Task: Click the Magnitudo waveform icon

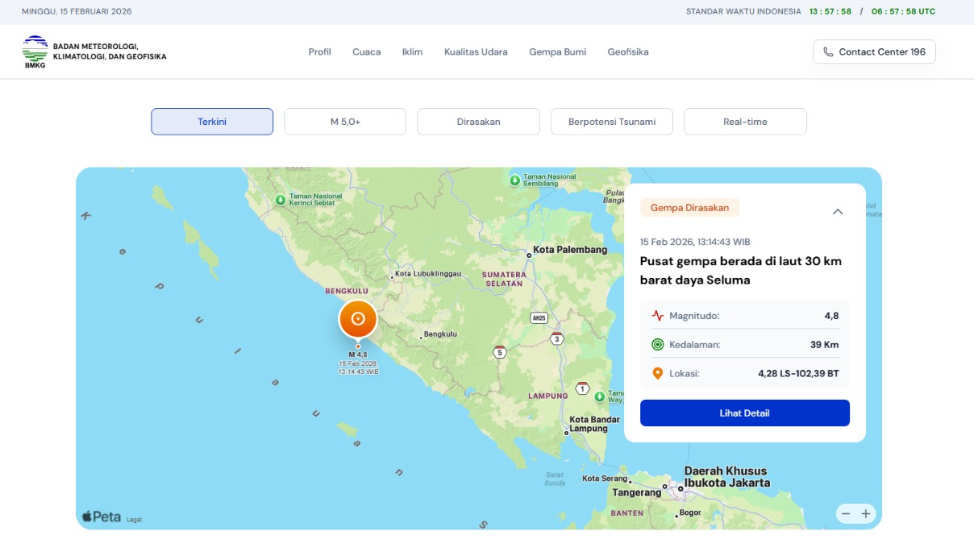Action: click(x=656, y=315)
